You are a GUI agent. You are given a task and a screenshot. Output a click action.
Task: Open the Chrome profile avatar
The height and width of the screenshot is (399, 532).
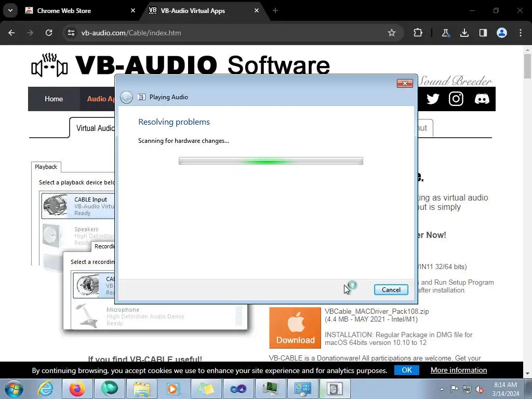point(502,33)
